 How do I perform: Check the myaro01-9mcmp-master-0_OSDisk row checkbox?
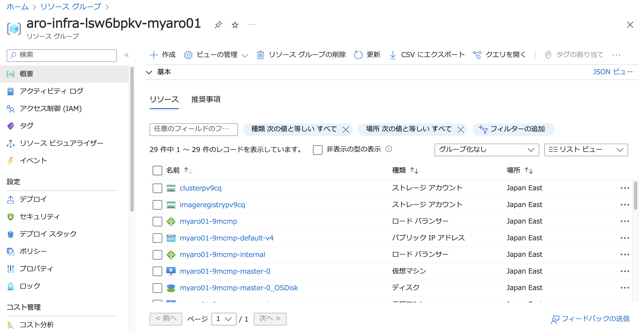157,288
